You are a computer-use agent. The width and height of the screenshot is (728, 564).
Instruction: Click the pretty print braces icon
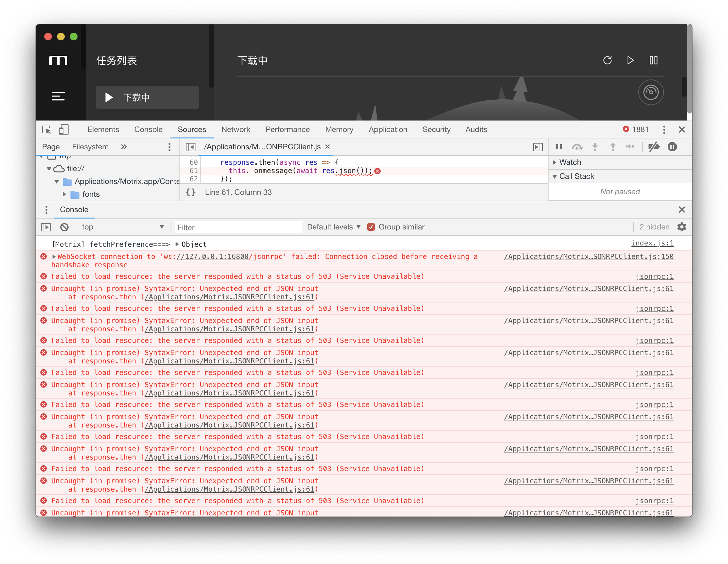coord(191,192)
